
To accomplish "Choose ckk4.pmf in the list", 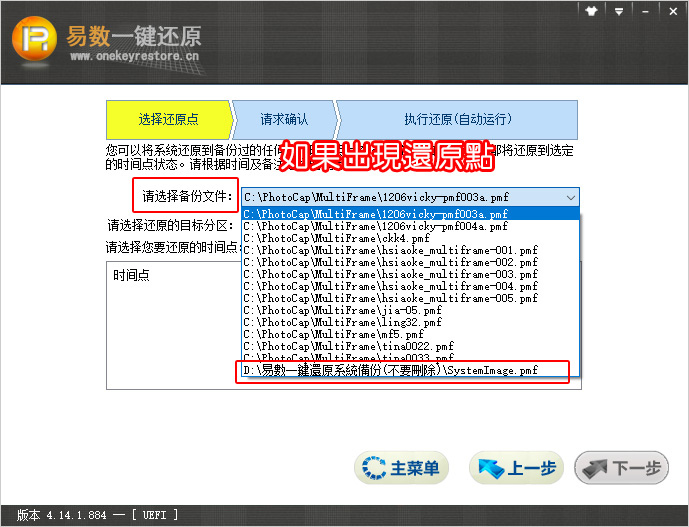I will (410, 238).
